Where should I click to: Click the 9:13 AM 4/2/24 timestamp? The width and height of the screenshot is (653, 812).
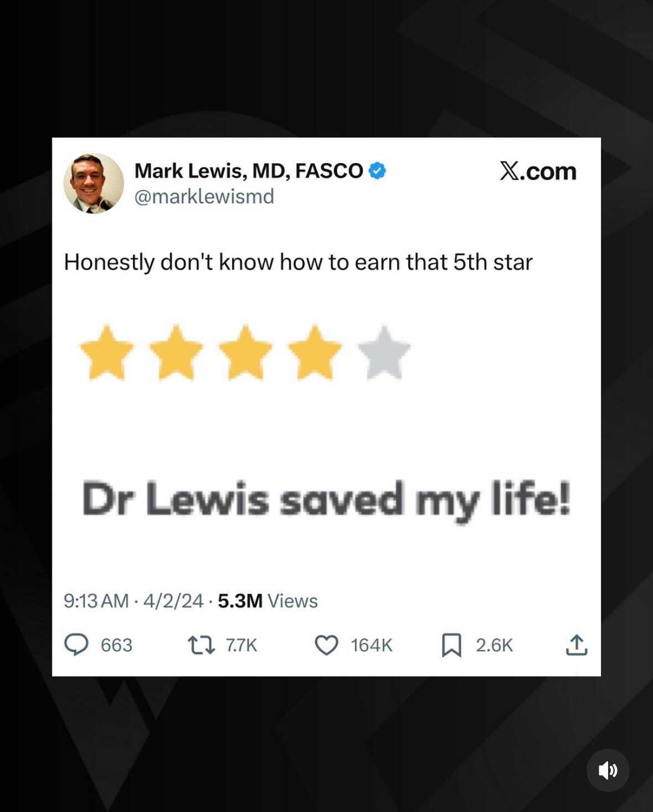click(x=133, y=601)
